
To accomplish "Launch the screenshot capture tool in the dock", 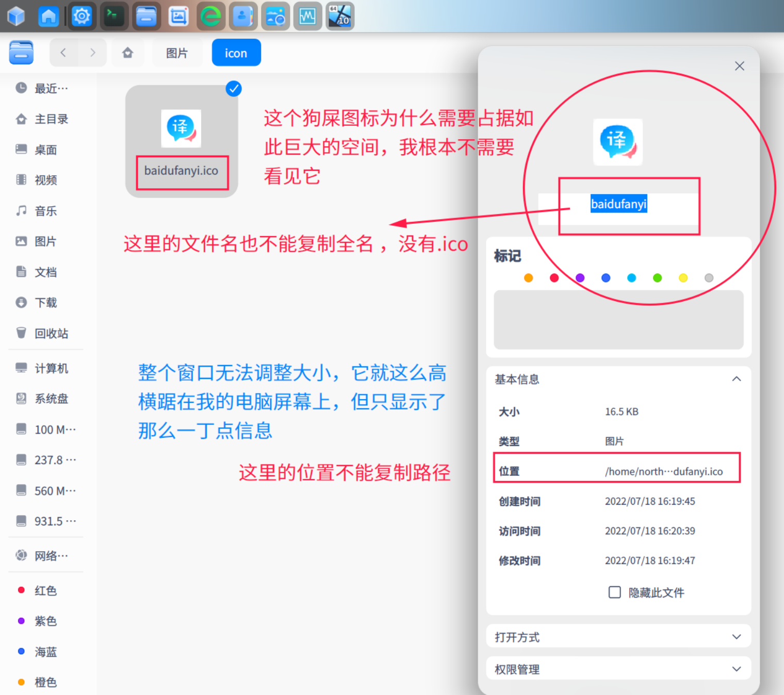I will point(178,16).
